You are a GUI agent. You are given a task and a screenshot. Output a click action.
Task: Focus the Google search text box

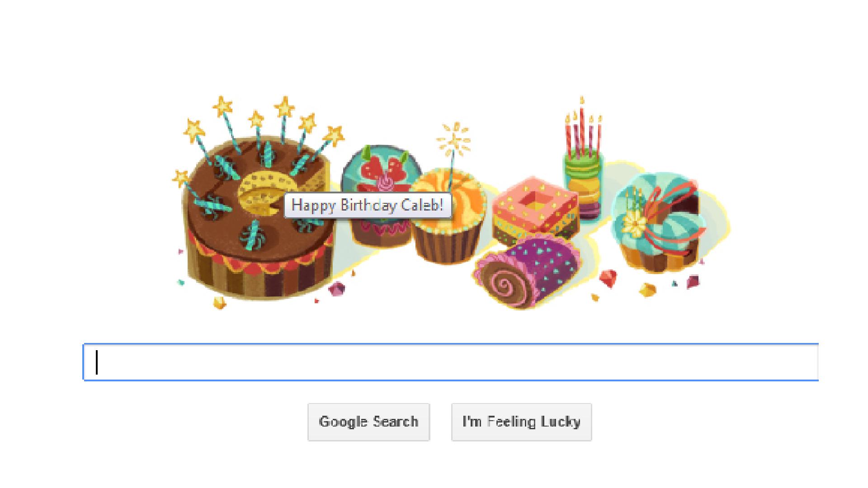pos(451,362)
